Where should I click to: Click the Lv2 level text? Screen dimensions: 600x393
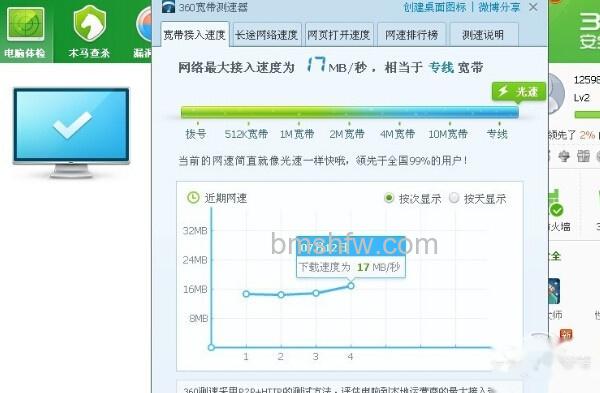tap(582, 98)
